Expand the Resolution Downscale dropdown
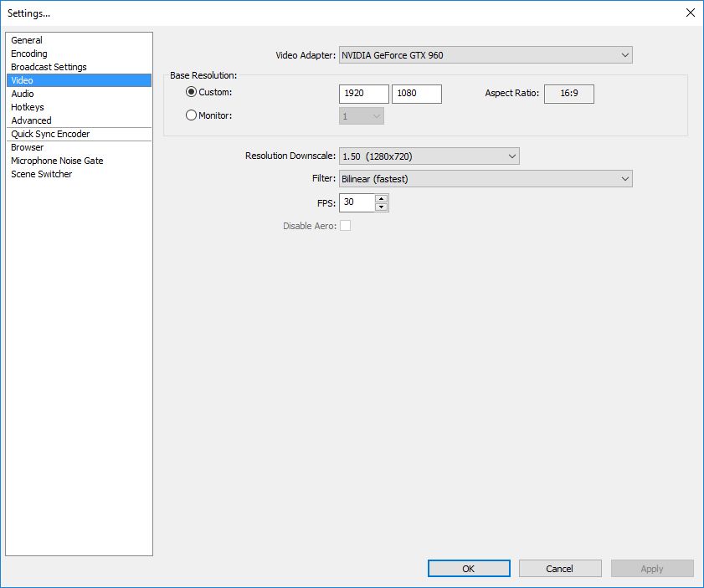This screenshot has height=588, width=704. coord(429,156)
